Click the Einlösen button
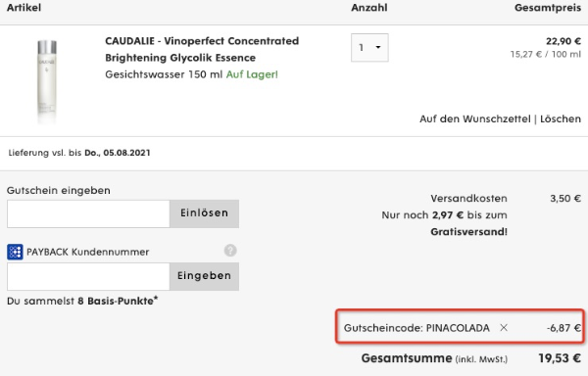This screenshot has width=588, height=376. [x=204, y=213]
